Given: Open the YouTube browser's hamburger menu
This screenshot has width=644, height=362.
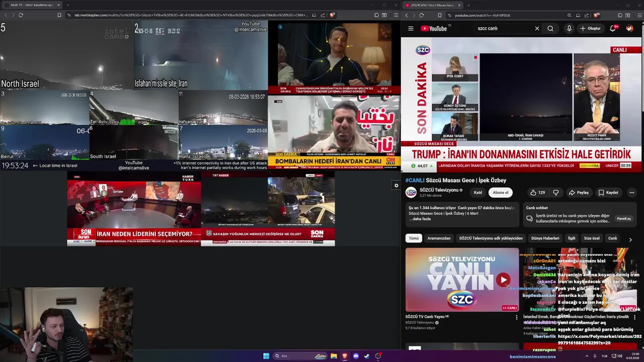Looking at the screenshot, I should pos(639,15).
